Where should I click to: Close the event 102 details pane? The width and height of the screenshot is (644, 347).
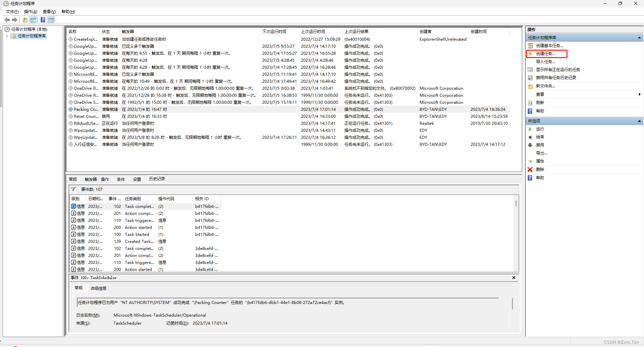coord(514,278)
